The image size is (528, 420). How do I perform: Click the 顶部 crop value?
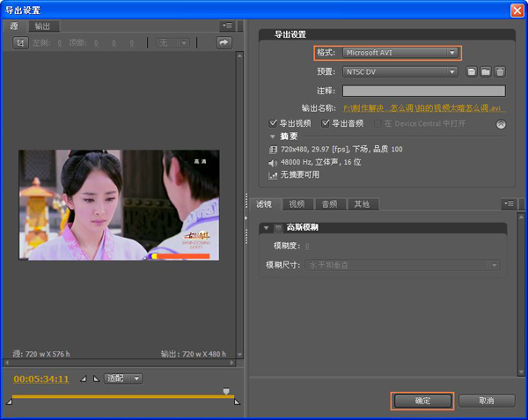click(x=96, y=43)
